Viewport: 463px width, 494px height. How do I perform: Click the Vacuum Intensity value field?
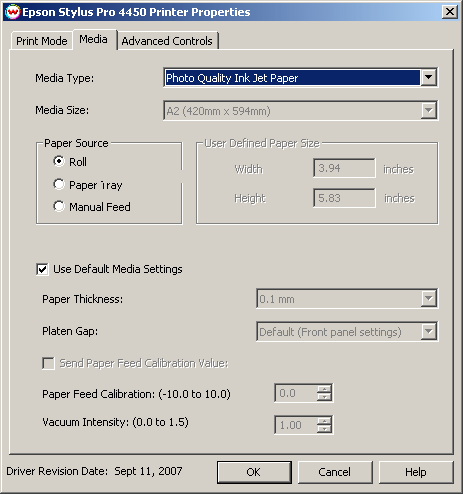pyautogui.click(x=296, y=425)
